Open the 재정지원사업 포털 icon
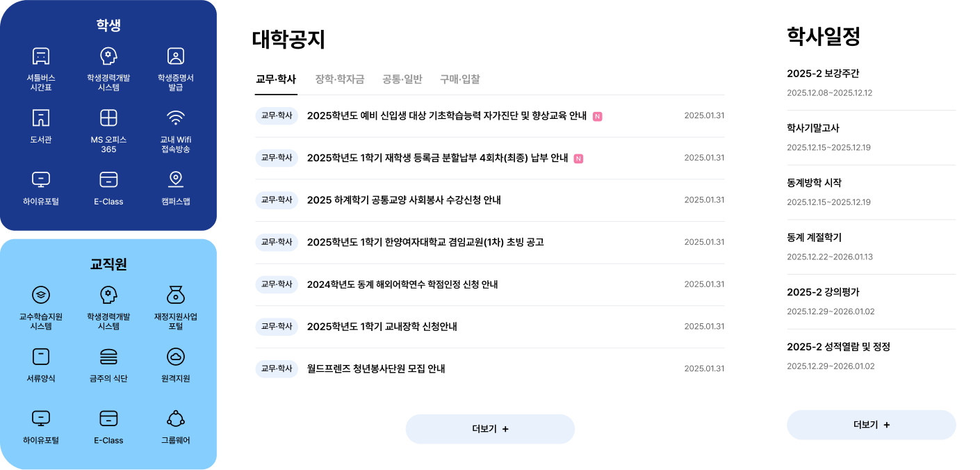The height and width of the screenshot is (470, 980). [x=175, y=295]
